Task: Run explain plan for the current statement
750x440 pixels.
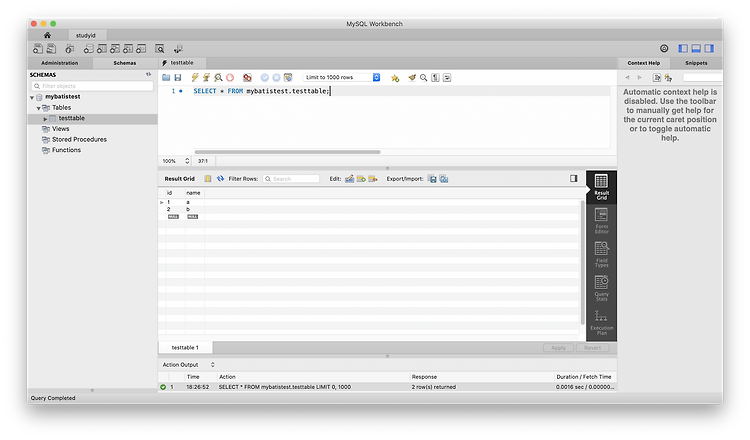Action: point(219,77)
